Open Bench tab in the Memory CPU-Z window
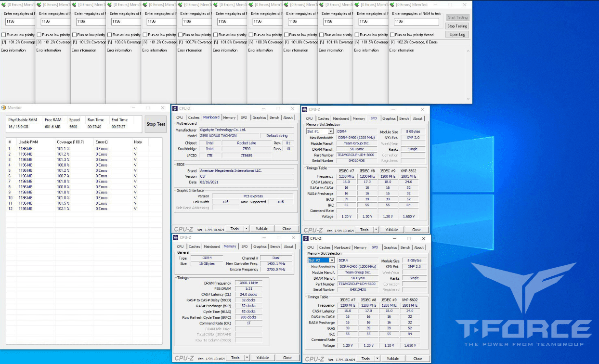Viewport: 599px width, 364px height. pyautogui.click(x=275, y=247)
